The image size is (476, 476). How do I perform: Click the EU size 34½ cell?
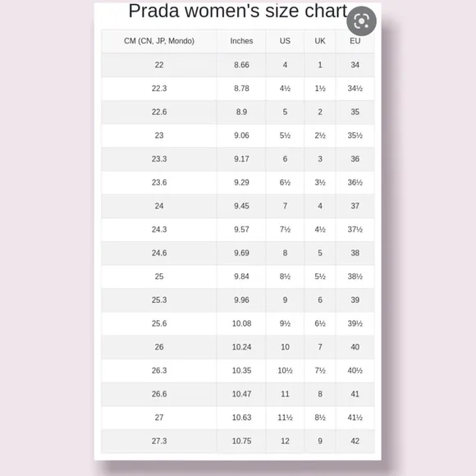[355, 89]
